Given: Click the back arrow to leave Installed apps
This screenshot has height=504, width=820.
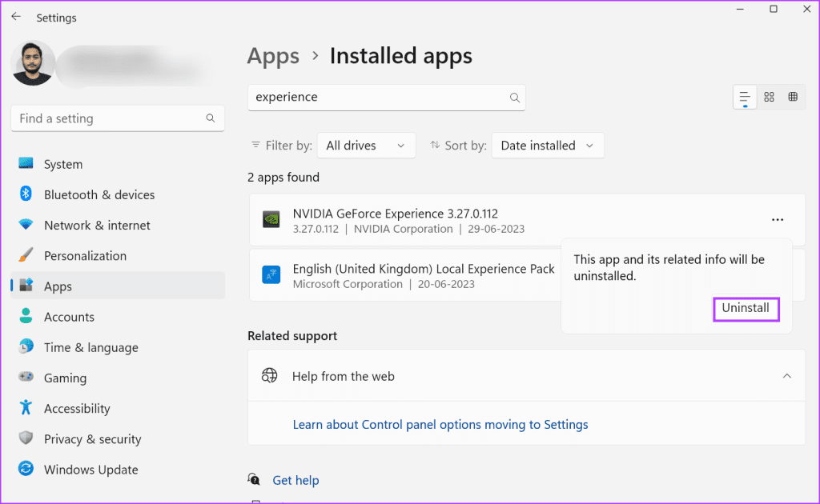Looking at the screenshot, I should click(x=16, y=16).
